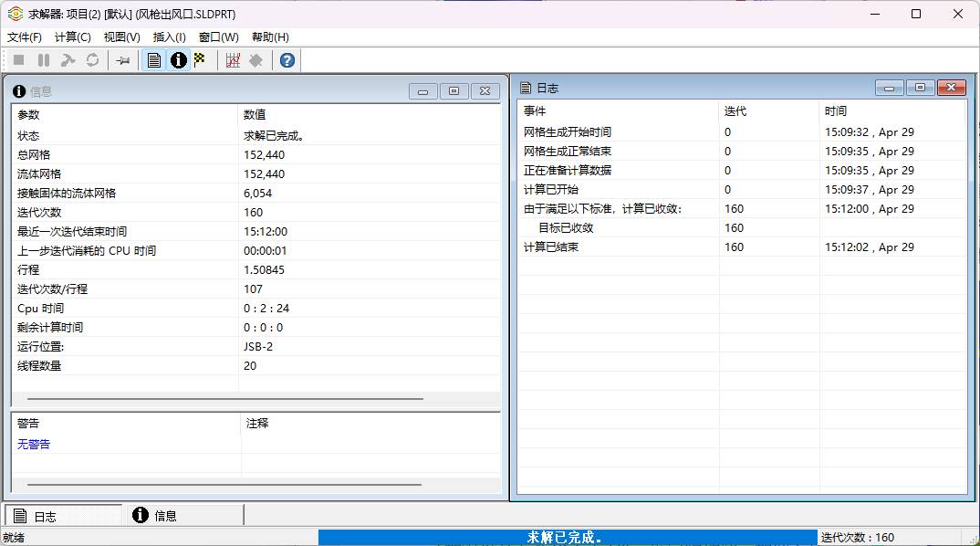Open the 计算(C) menu
This screenshot has height=546, width=980.
point(73,37)
